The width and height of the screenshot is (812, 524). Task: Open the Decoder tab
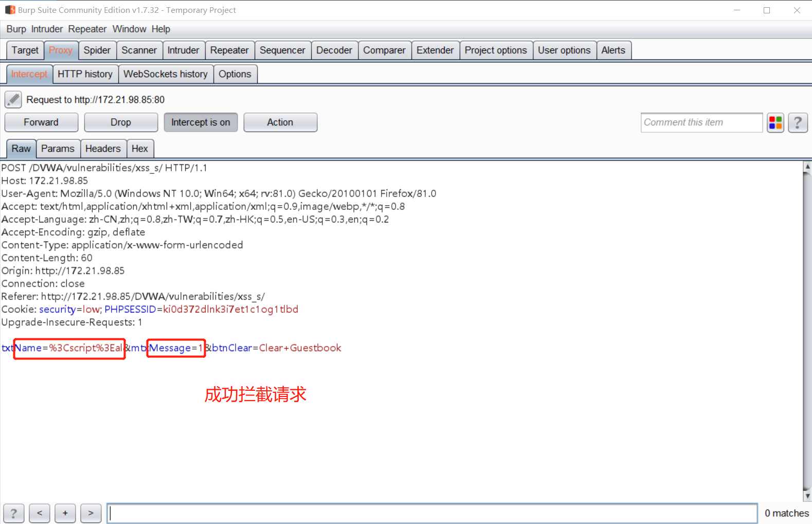click(334, 50)
